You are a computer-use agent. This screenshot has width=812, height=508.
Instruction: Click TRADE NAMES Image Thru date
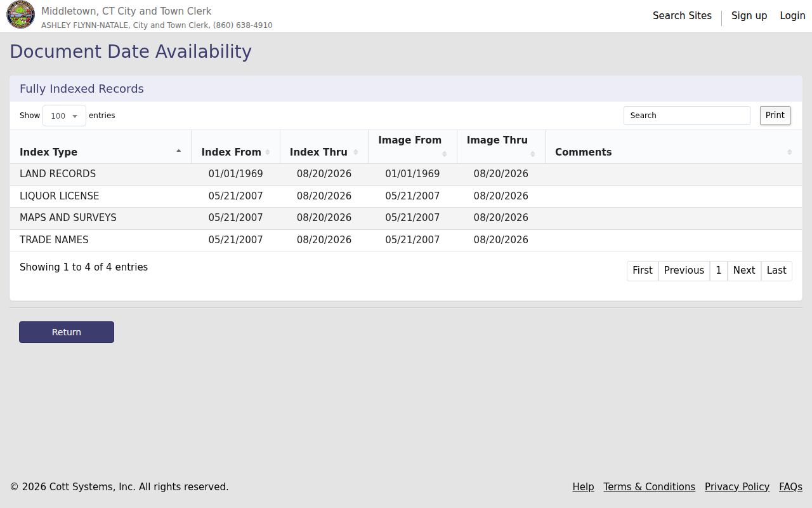(x=501, y=240)
